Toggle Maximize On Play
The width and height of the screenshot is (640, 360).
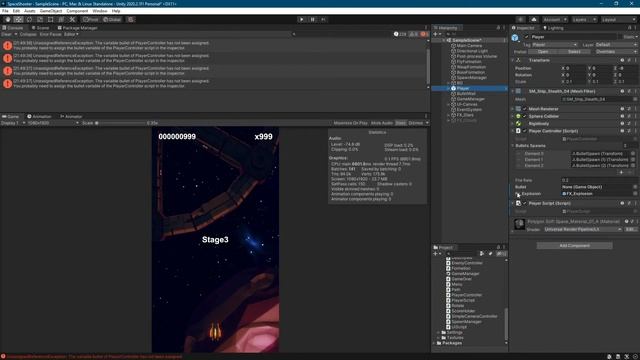click(x=351, y=123)
